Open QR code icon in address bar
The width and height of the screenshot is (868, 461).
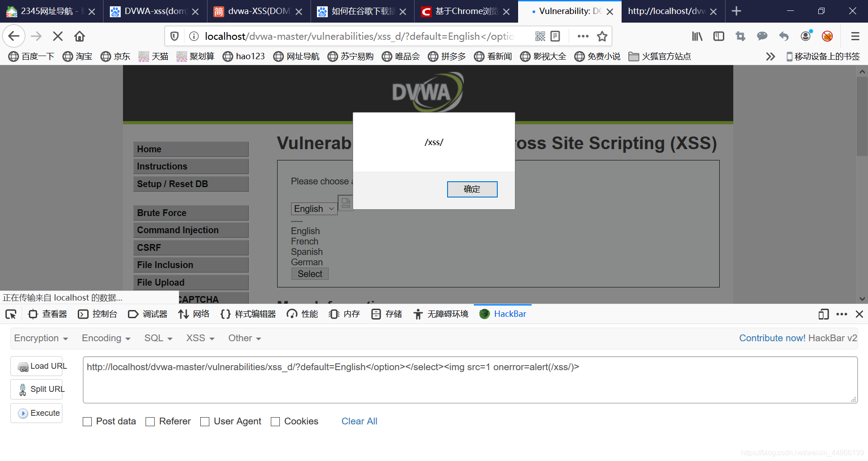click(540, 36)
